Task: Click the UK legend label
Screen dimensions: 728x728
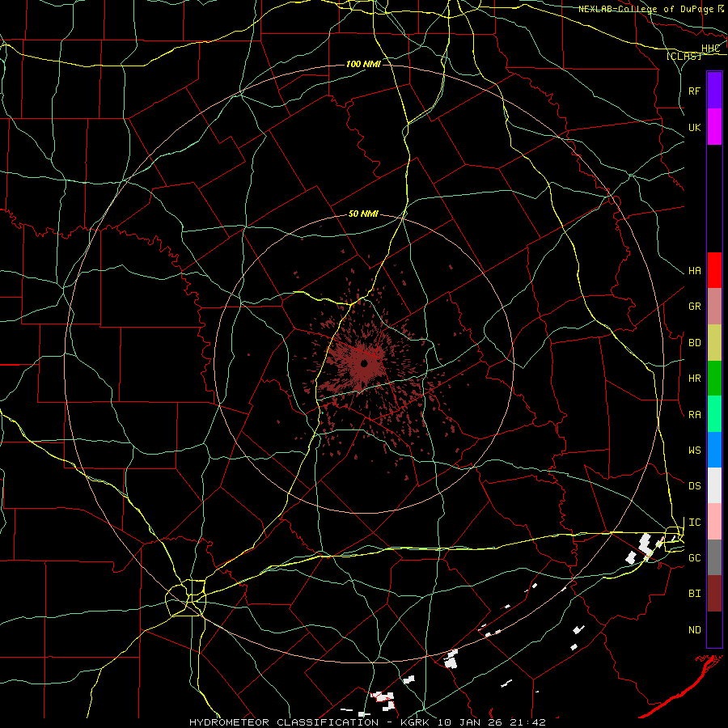Action: [x=694, y=127]
